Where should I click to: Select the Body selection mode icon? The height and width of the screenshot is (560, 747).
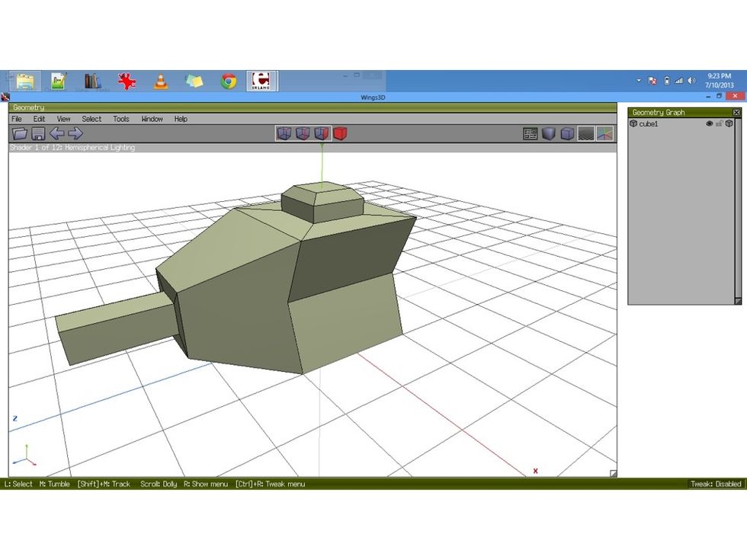(340, 133)
